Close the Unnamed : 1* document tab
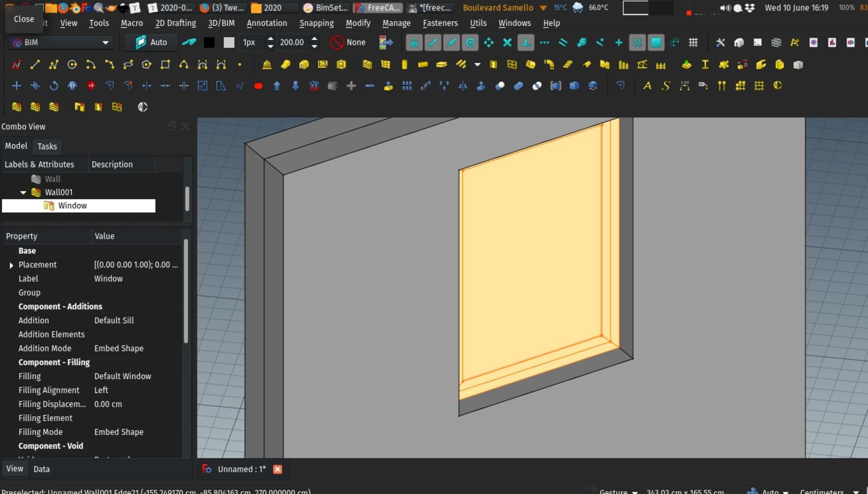Image resolution: width=868 pixels, height=494 pixels. (x=278, y=470)
